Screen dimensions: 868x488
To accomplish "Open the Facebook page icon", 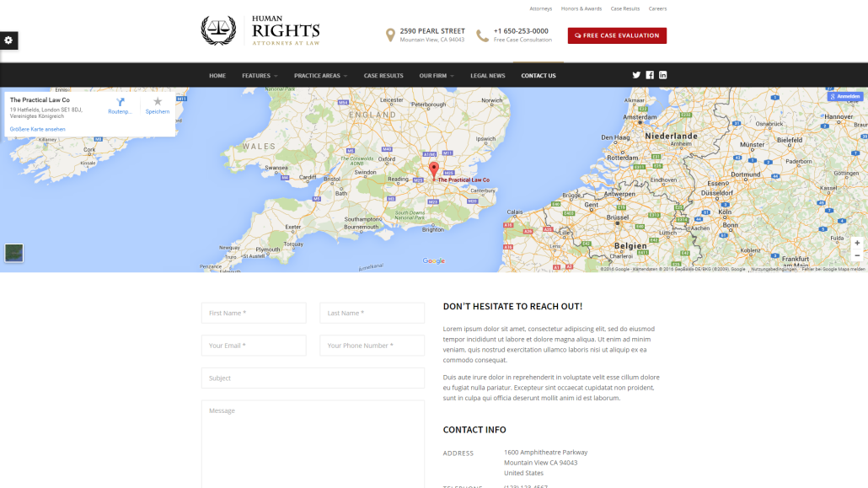I will [650, 75].
